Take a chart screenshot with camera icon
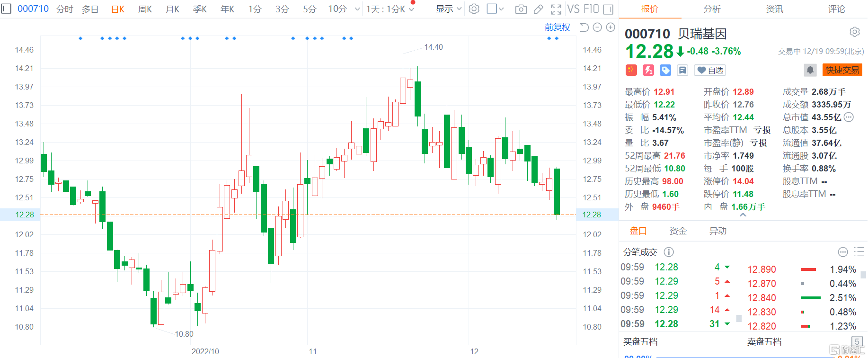The image size is (868, 358). pyautogui.click(x=521, y=9)
